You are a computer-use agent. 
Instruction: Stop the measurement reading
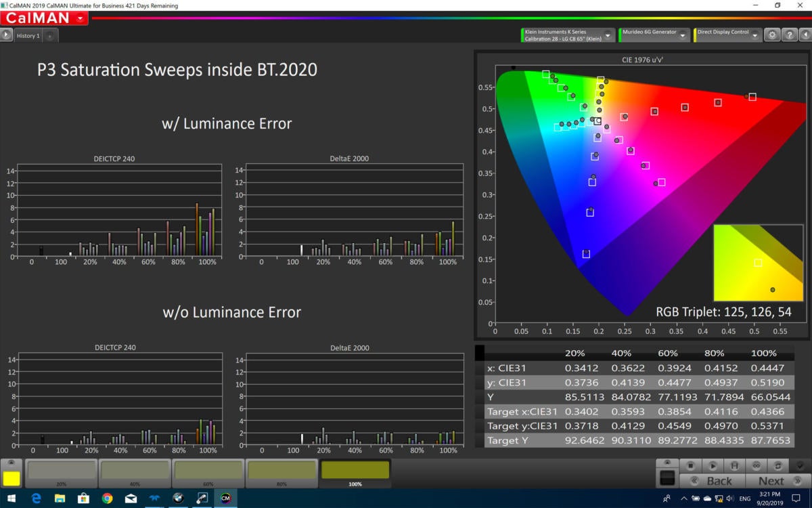[691, 466]
